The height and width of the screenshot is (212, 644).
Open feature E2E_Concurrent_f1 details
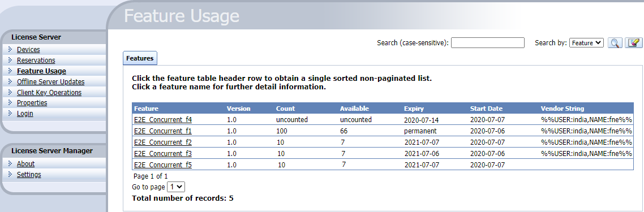163,131
